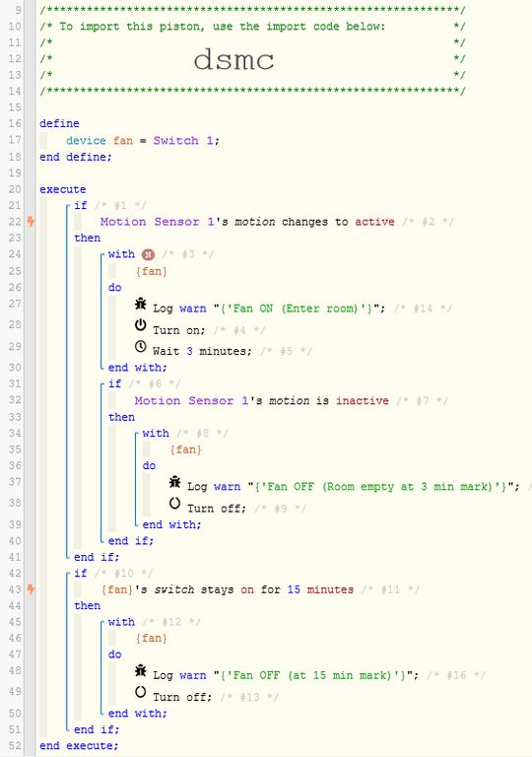Click the 'dsmc' import code text

click(233, 60)
